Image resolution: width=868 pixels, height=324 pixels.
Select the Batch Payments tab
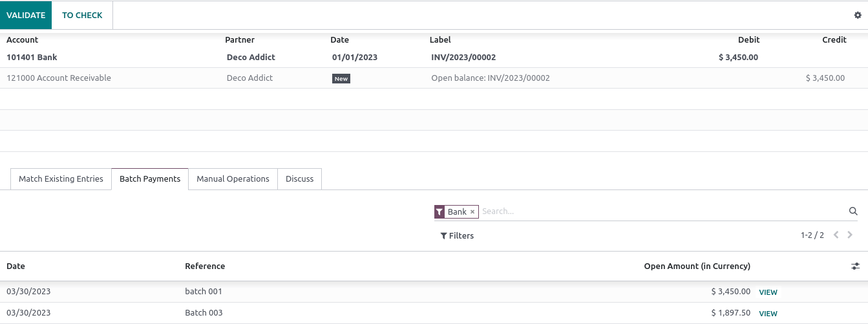[150, 179]
